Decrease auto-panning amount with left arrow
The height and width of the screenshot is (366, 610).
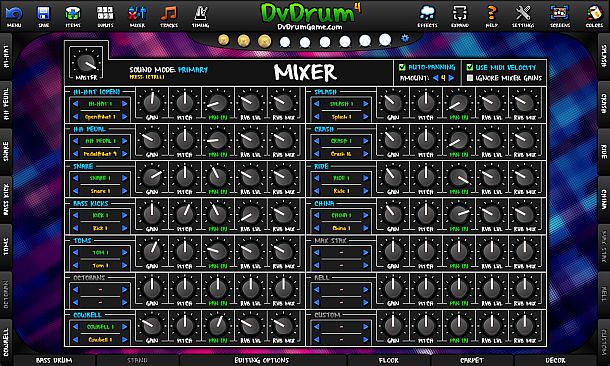coord(435,78)
